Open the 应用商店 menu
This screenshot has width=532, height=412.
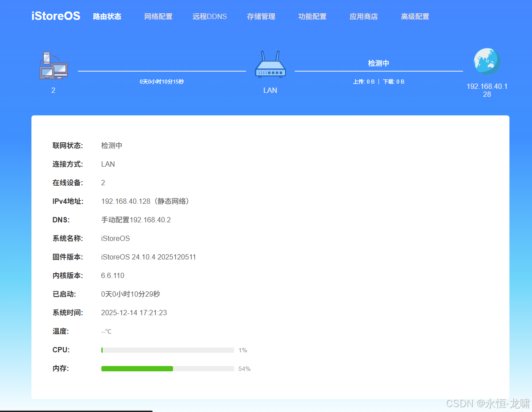(x=364, y=16)
